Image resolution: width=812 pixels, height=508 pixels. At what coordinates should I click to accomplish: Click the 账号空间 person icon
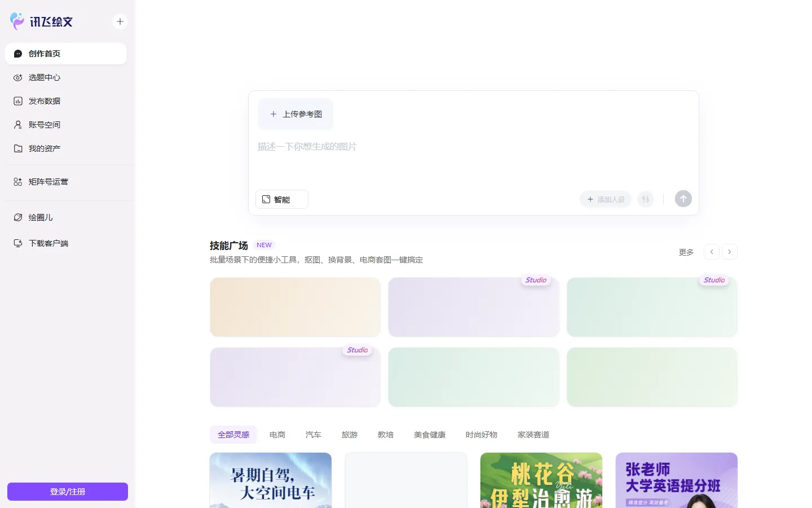click(18, 125)
